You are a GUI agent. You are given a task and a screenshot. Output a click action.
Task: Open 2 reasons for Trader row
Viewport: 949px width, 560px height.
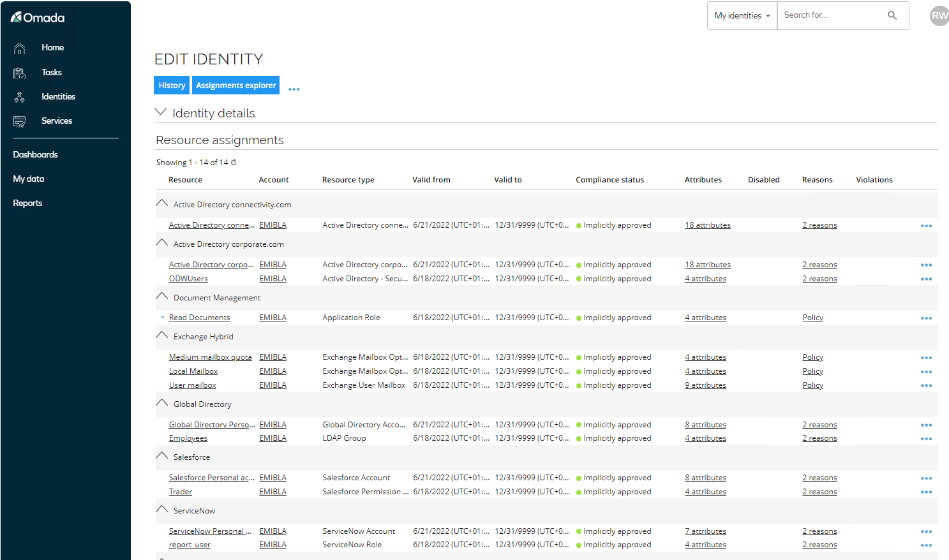(819, 492)
